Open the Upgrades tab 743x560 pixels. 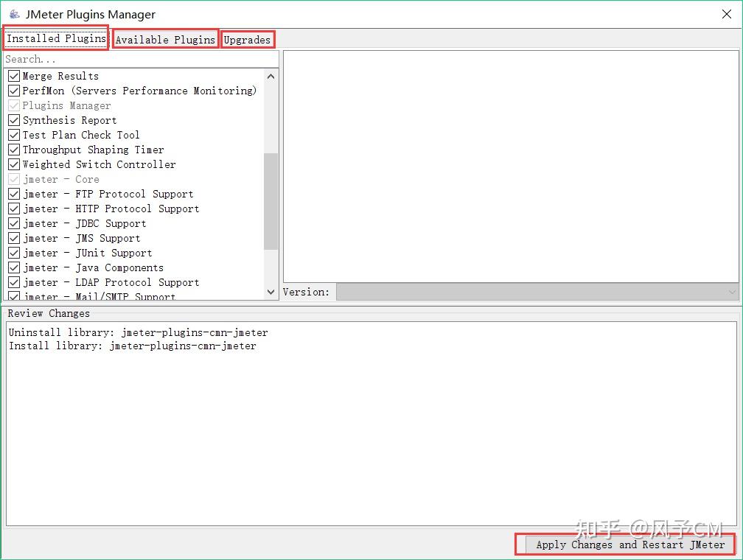(248, 39)
